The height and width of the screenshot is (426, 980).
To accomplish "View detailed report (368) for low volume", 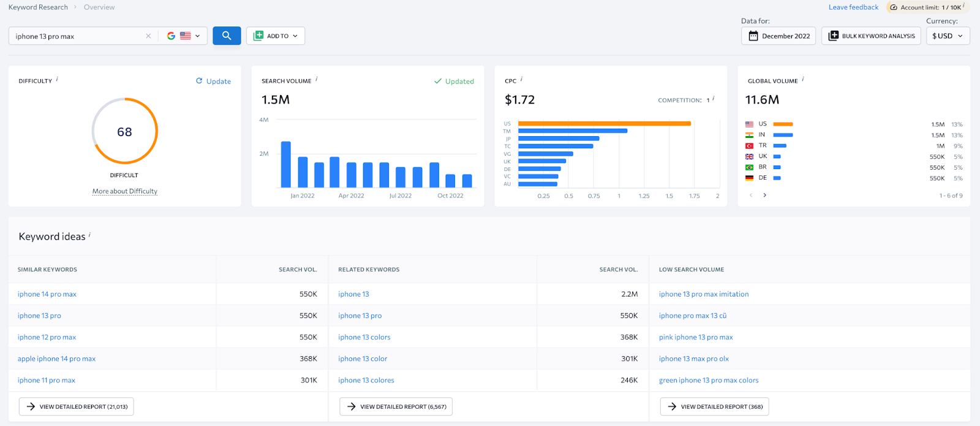I will pos(715,406).
